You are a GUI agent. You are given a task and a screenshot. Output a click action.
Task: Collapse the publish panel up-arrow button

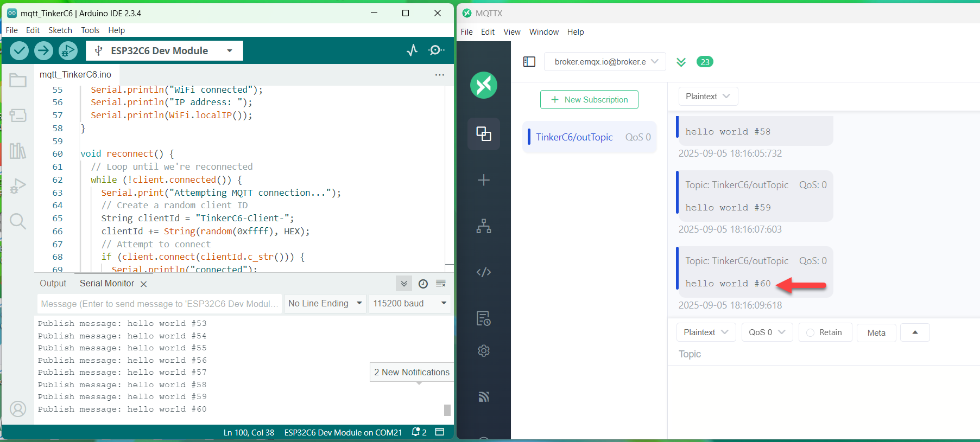(915, 332)
